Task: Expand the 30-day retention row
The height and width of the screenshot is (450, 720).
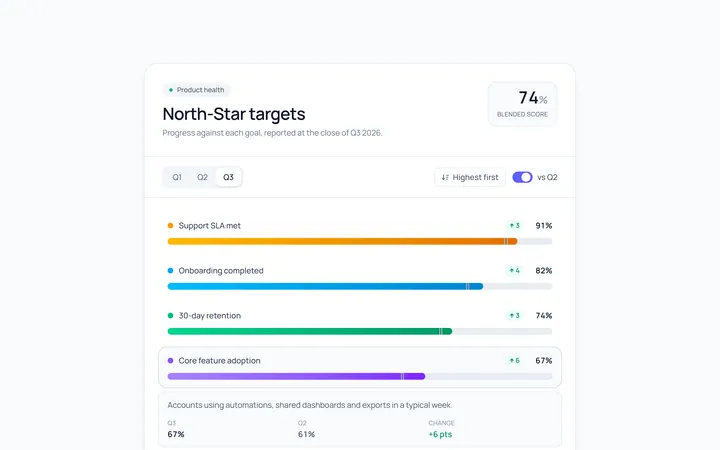Action: click(x=360, y=323)
